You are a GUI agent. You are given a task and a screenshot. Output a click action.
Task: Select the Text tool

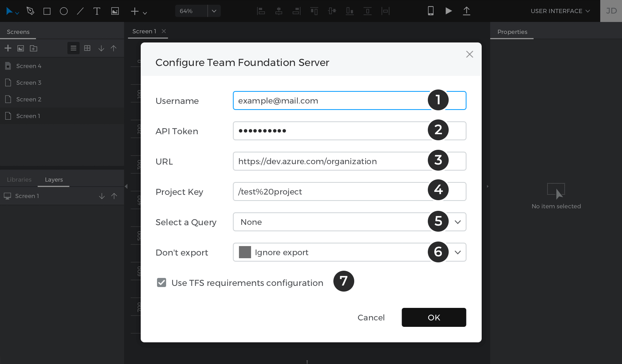coord(97,11)
